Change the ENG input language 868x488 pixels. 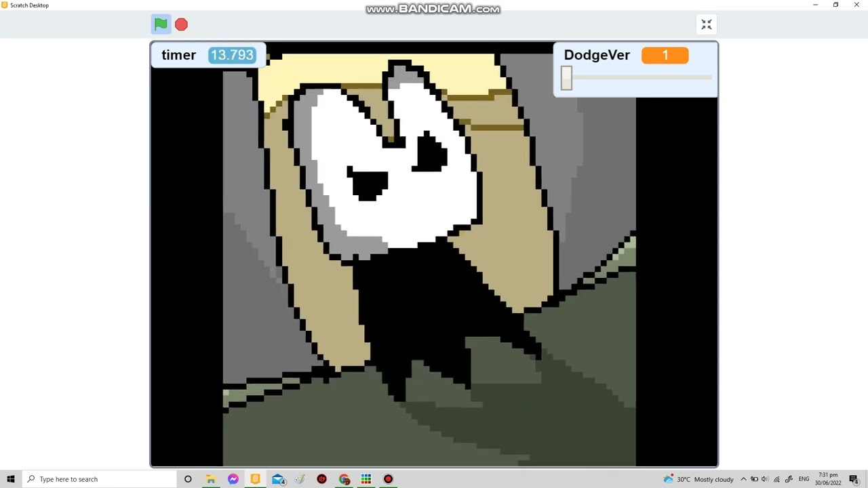click(804, 479)
